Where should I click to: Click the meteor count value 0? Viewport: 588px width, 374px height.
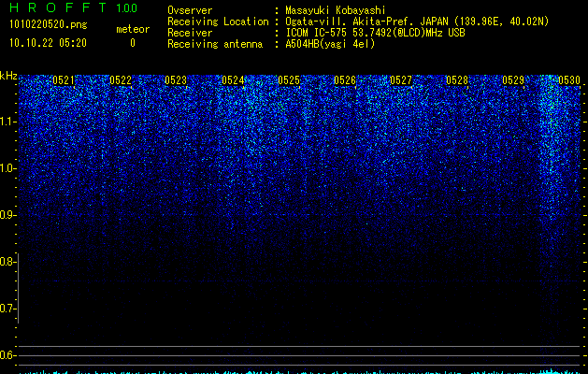133,44
